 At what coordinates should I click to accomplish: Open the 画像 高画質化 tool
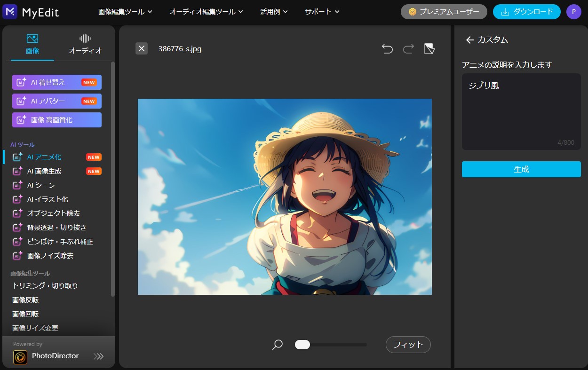click(x=57, y=120)
